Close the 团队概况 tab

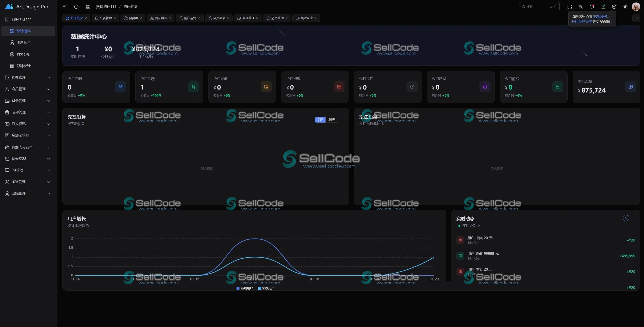point(170,18)
